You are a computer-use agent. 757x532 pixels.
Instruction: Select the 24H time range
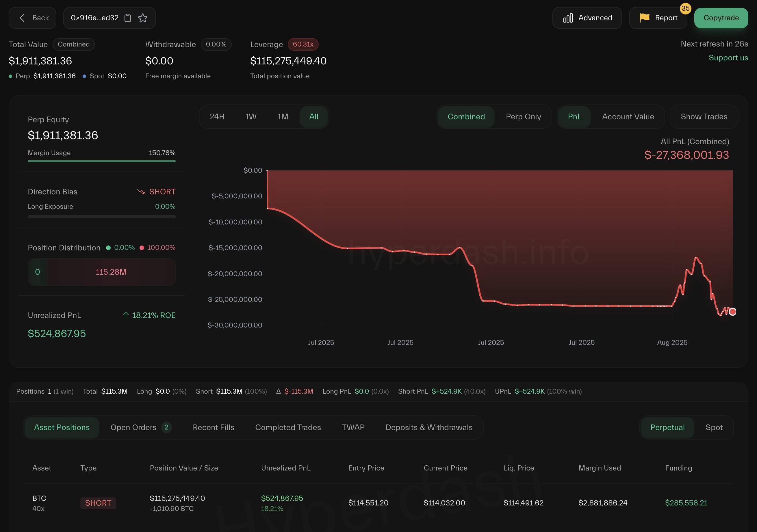coord(217,117)
